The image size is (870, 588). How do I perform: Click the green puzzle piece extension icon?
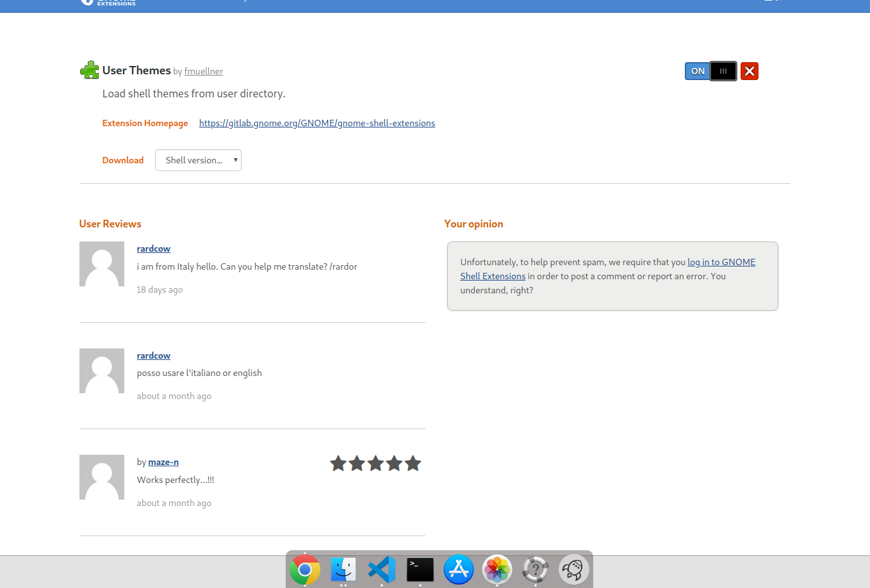pyautogui.click(x=90, y=70)
